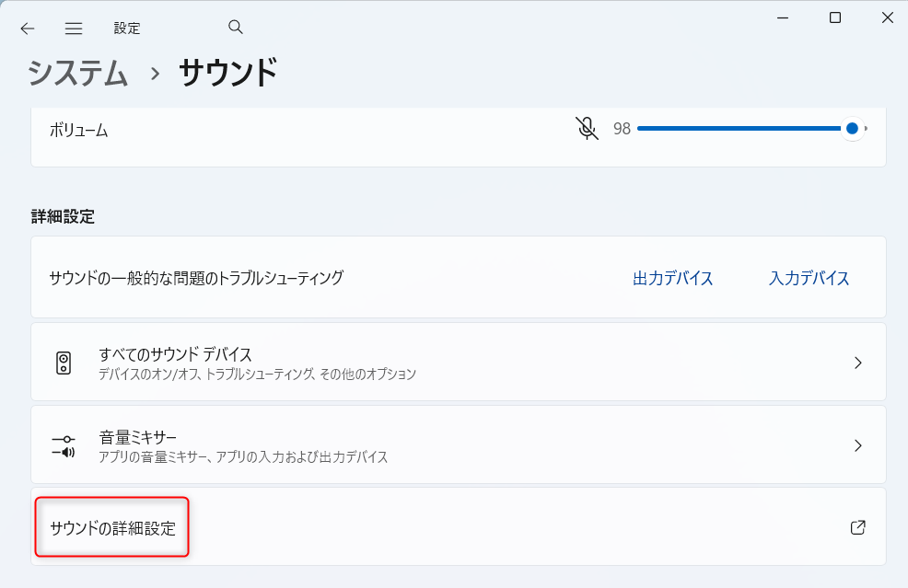
Task: Minimize the Settings window
Action: 782,17
